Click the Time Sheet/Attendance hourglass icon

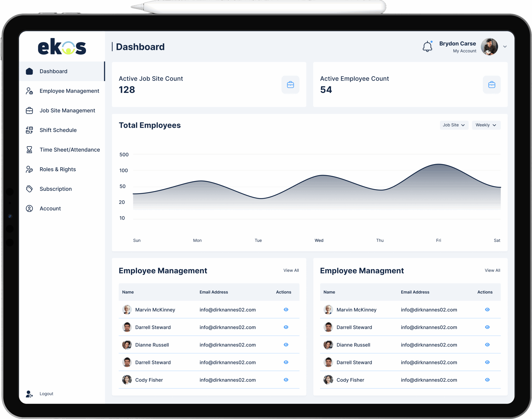[30, 150]
